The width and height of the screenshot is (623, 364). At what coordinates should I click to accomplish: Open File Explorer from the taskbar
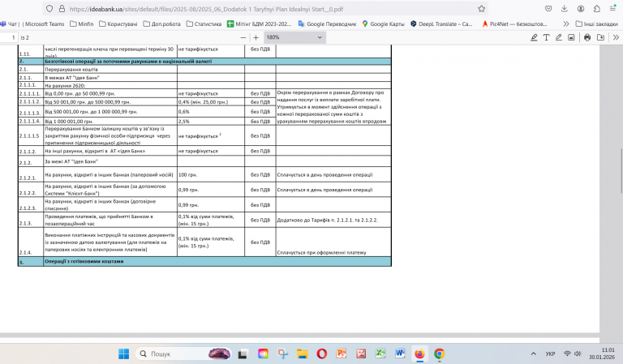302,353
